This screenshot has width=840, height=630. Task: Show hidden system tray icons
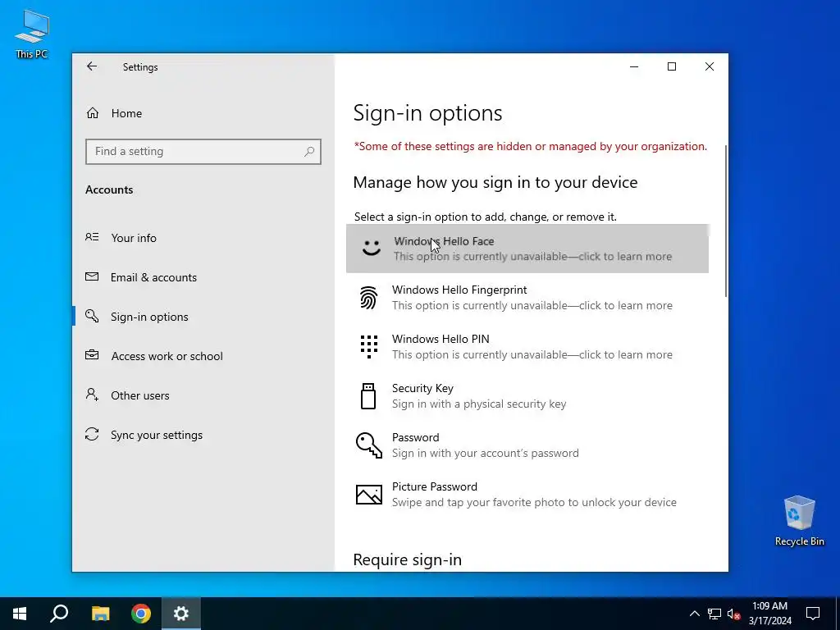pyautogui.click(x=694, y=614)
